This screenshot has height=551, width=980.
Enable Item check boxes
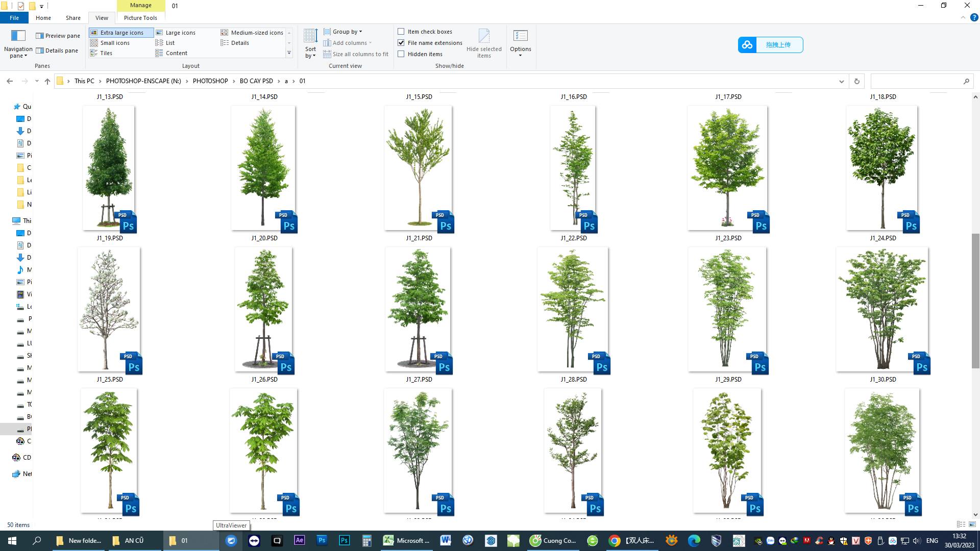point(401,32)
